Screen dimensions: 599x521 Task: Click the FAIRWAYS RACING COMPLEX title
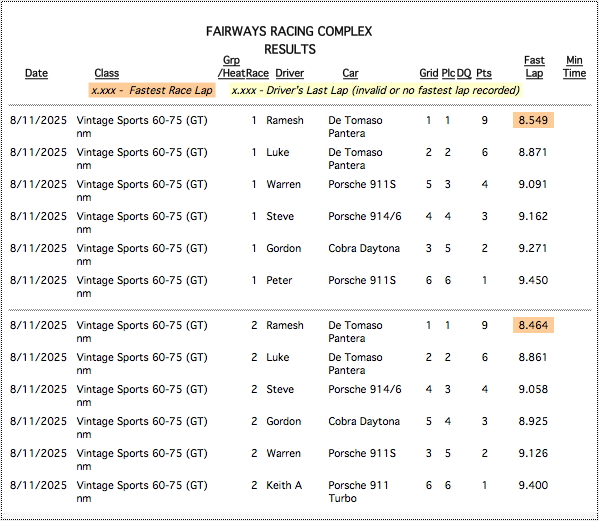click(289, 31)
